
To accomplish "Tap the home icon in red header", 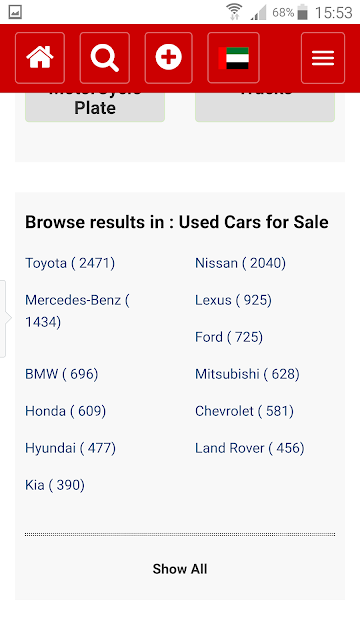I will pyautogui.click(x=40, y=58).
